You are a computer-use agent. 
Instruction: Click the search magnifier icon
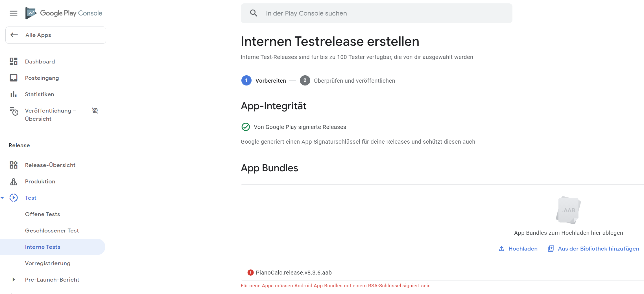pos(254,13)
